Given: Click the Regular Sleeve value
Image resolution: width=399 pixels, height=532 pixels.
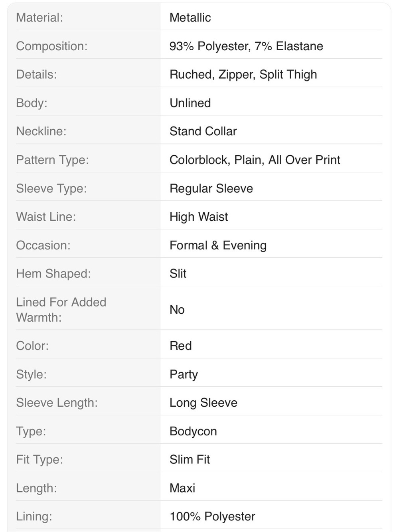Looking at the screenshot, I should coord(211,188).
